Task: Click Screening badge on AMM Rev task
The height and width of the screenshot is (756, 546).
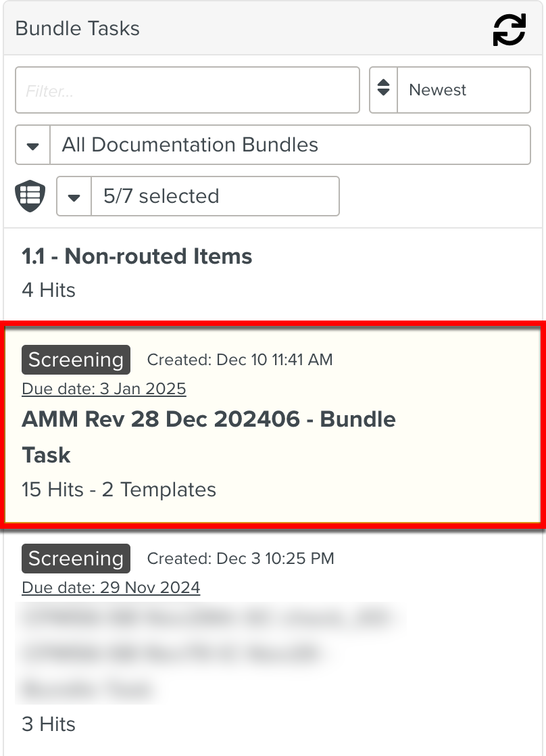Action: [x=76, y=360]
